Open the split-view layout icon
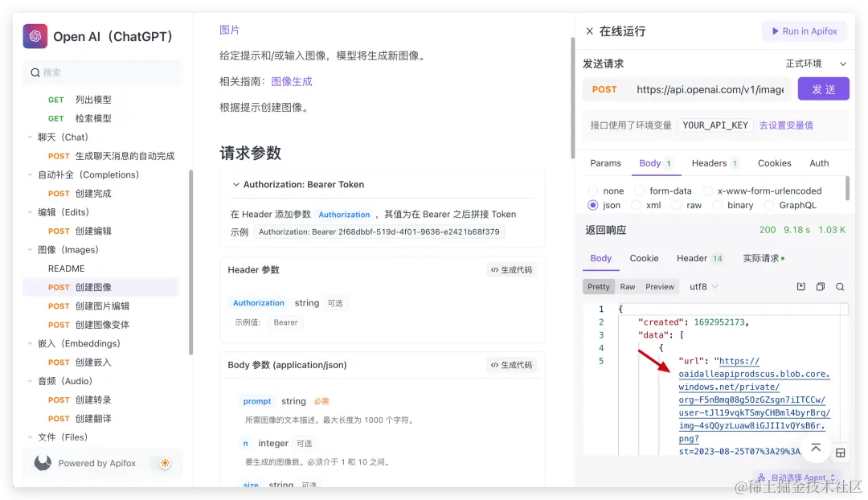This screenshot has height=500, width=868. coord(841,452)
